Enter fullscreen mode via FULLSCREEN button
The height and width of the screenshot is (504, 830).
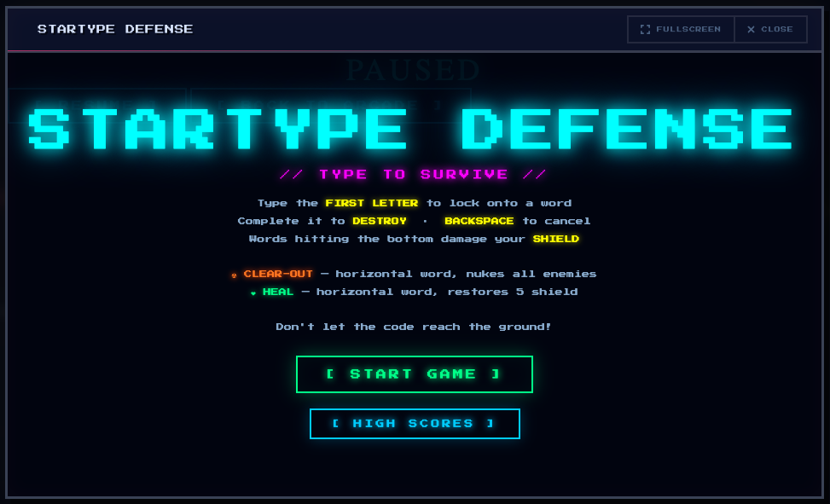(681, 29)
